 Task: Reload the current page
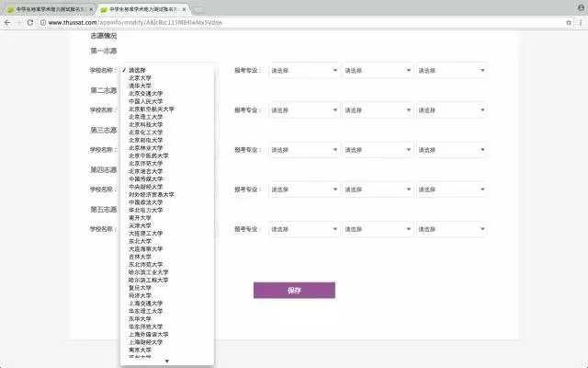click(x=30, y=22)
